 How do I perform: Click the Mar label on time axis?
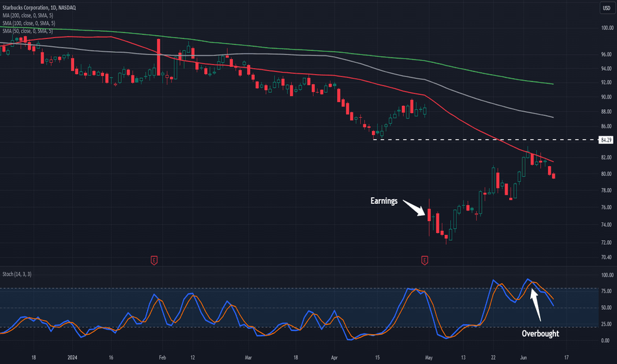pos(248,357)
